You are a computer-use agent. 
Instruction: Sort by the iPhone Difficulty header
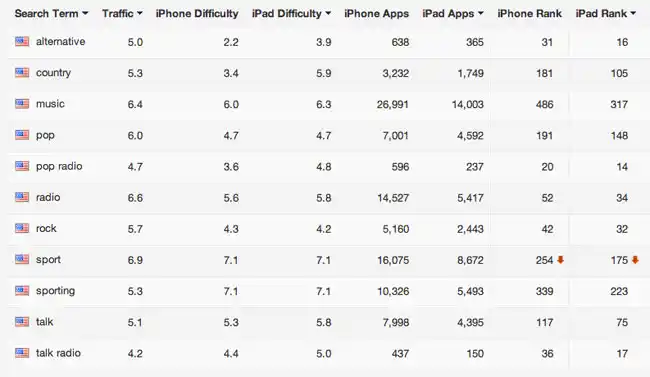[x=197, y=14]
